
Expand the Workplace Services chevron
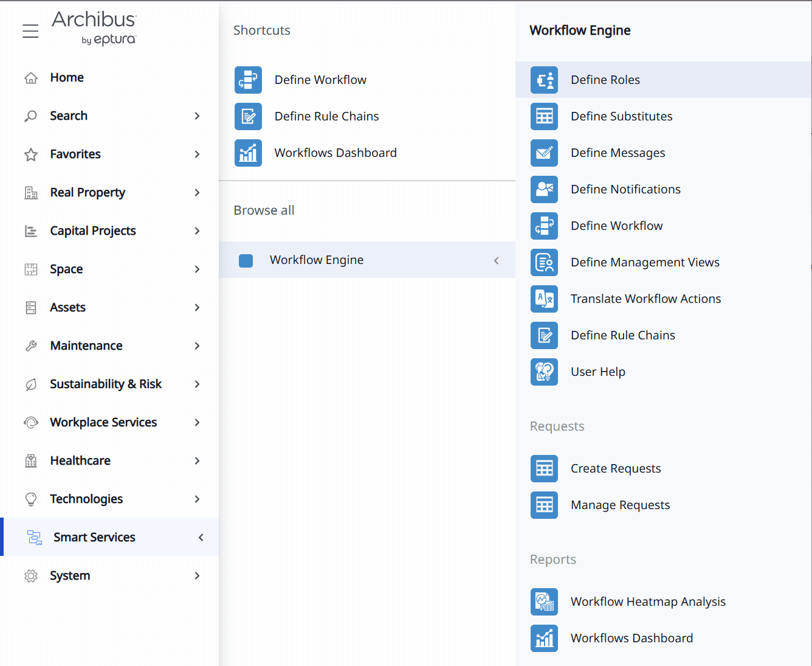point(197,423)
